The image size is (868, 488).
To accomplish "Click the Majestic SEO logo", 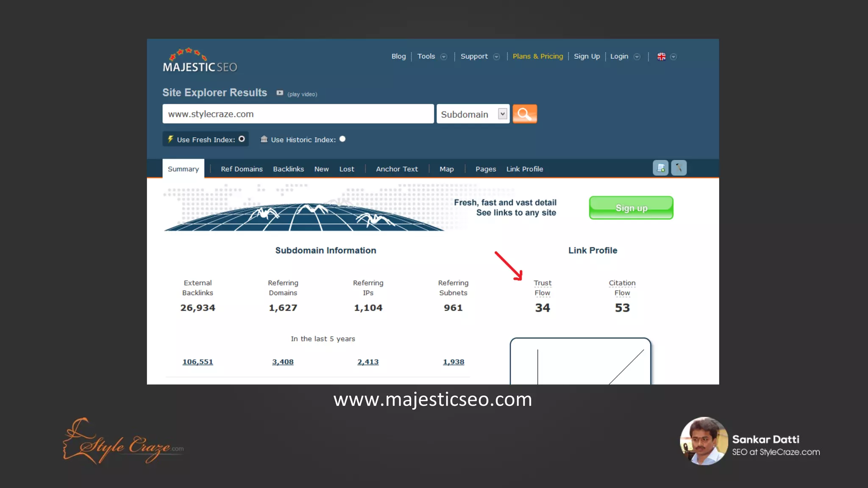I will coord(200,60).
